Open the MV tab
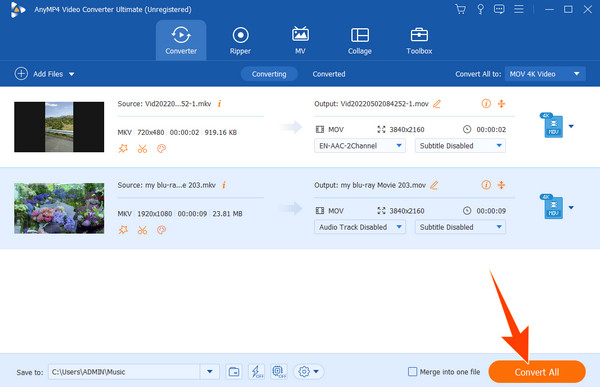The image size is (600, 387). click(x=300, y=40)
